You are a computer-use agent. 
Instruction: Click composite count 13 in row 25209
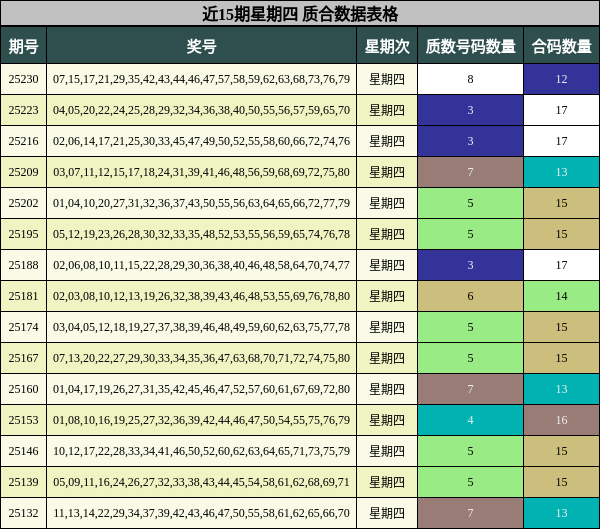(561, 172)
